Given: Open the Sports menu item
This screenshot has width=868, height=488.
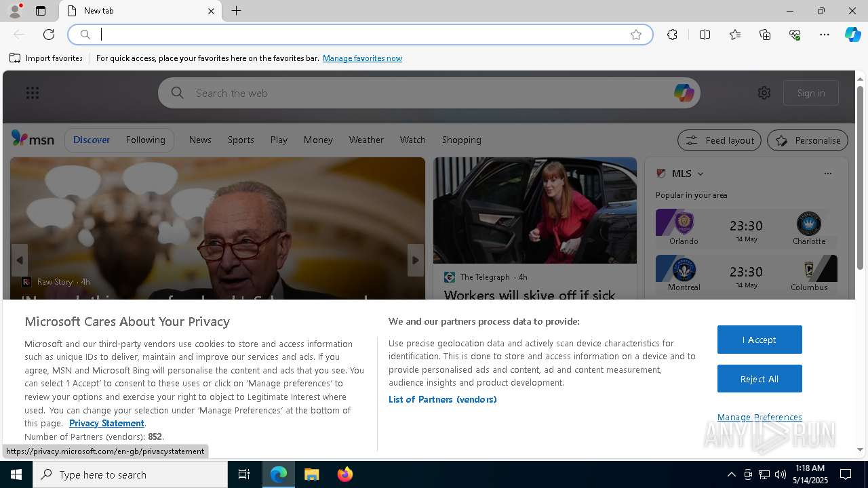Looking at the screenshot, I should point(241,140).
